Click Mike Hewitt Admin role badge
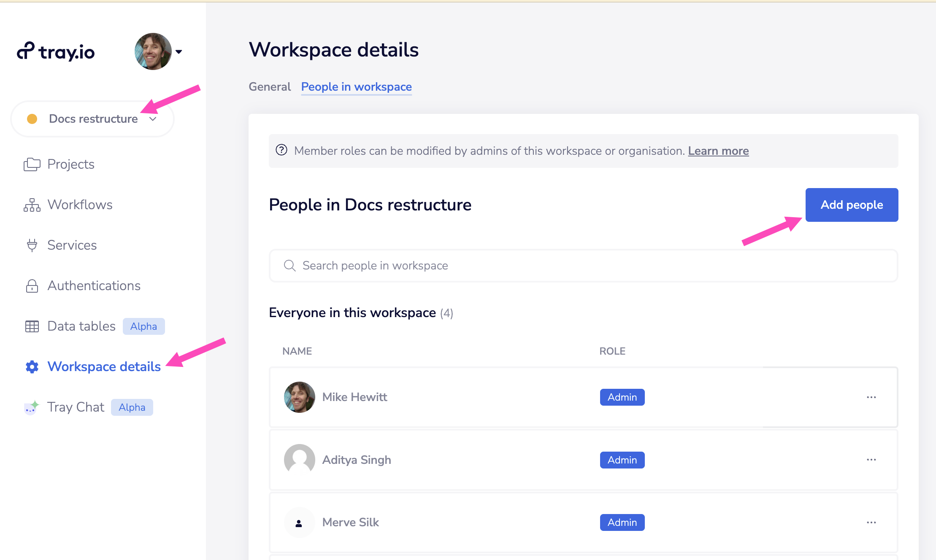Screen dimensions: 936x560 (622, 397)
